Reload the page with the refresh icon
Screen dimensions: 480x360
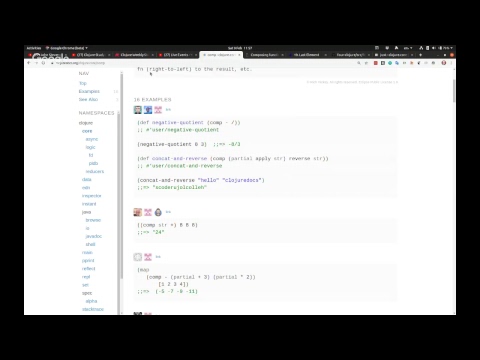(43, 63)
